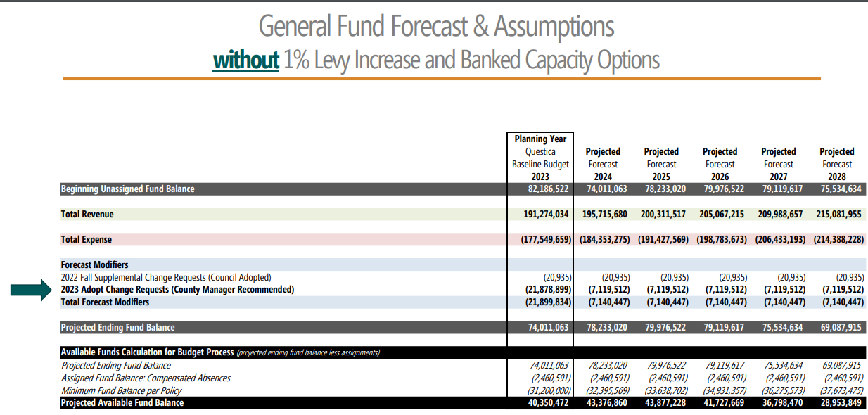This screenshot has width=868, height=415.
Task: Click the Beginning Unassigned Fund Balance row label
Action: [x=127, y=189]
